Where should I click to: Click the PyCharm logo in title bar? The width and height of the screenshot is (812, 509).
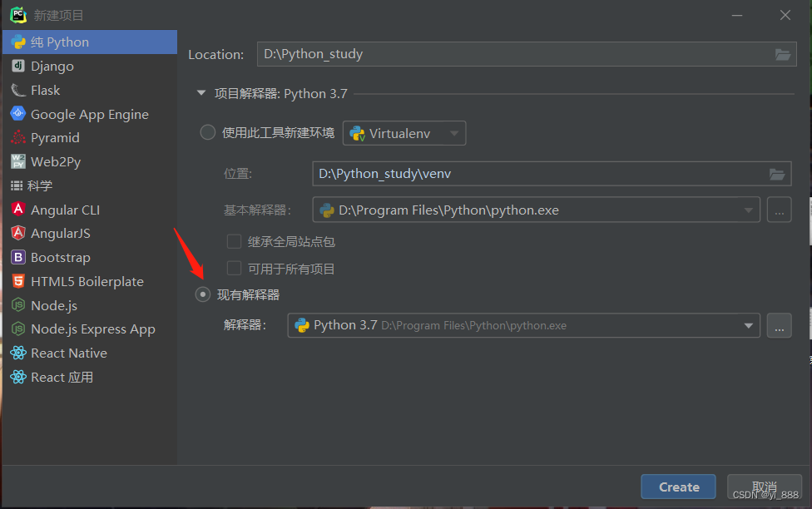(x=18, y=14)
